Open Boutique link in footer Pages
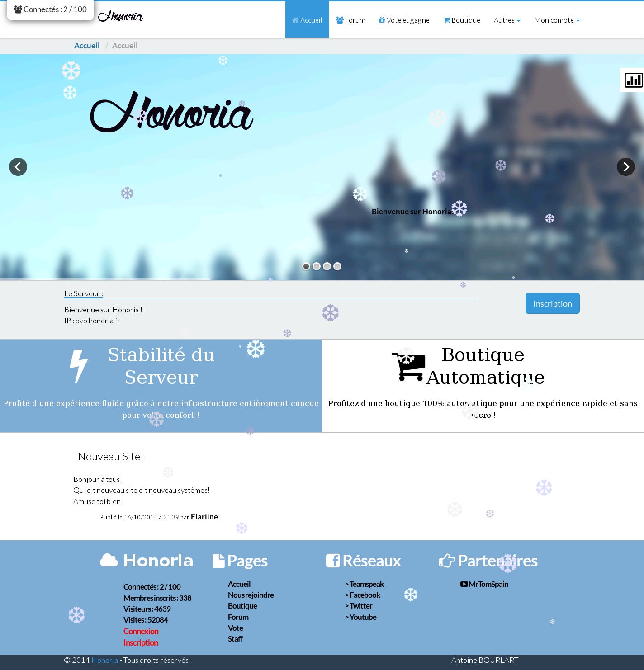The width and height of the screenshot is (644, 670). (x=242, y=606)
